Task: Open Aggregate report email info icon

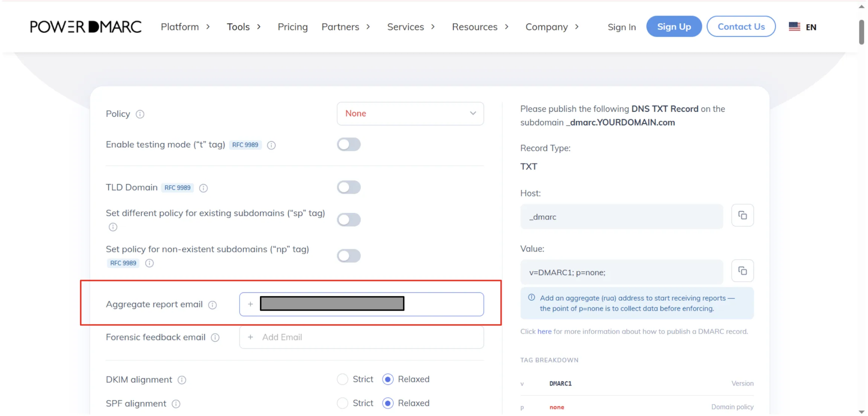Action: point(213,305)
